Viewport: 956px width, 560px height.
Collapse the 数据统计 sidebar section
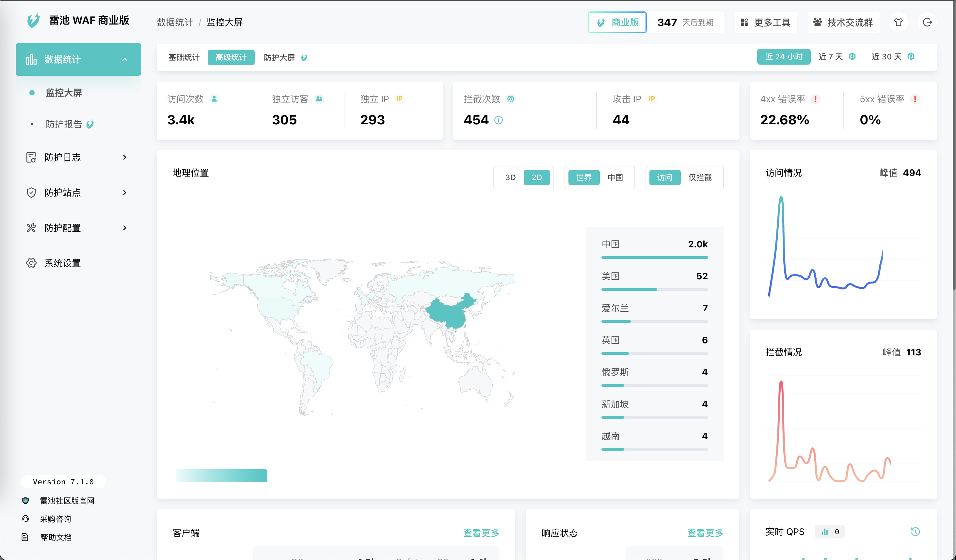[x=124, y=59]
